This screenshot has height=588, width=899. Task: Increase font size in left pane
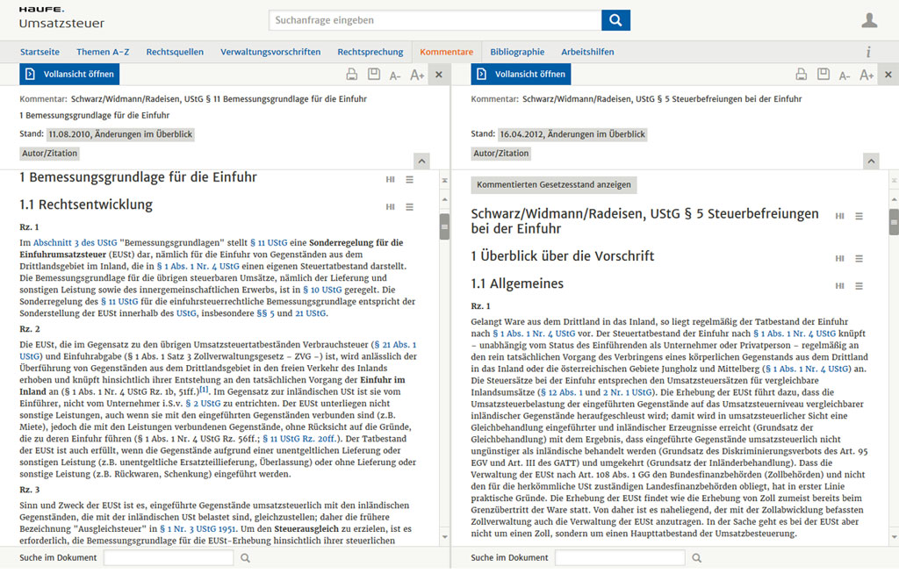(417, 75)
